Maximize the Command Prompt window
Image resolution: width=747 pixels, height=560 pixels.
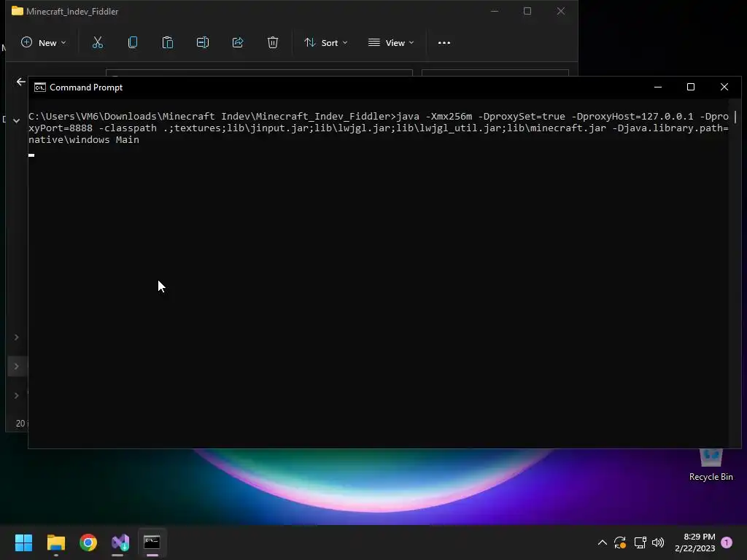pos(691,87)
